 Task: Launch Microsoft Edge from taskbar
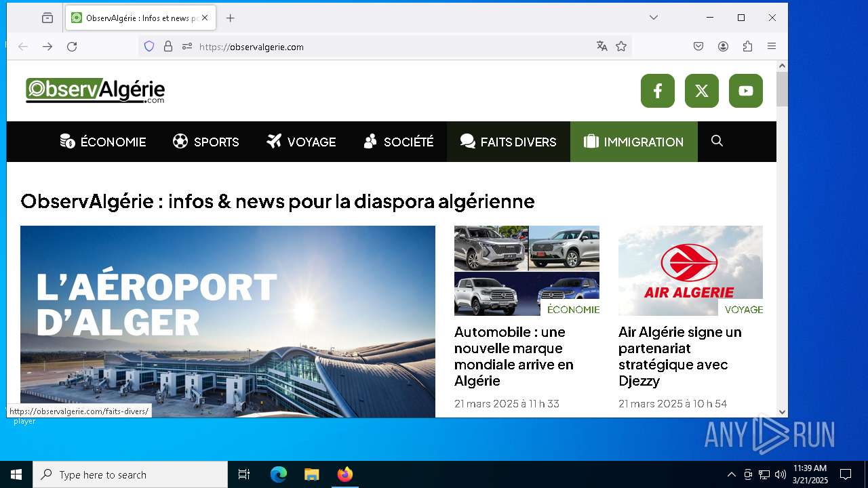click(x=279, y=474)
